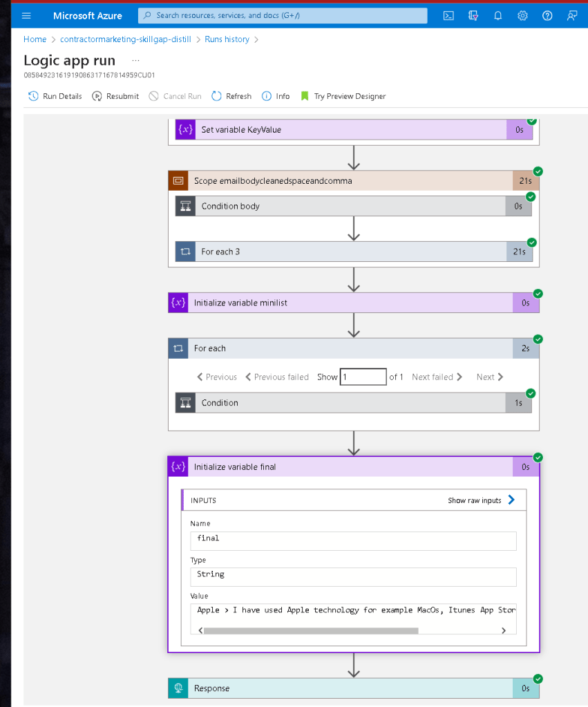This screenshot has height=707, width=588.
Task: Click the Azure search resources box
Action: (x=283, y=15)
